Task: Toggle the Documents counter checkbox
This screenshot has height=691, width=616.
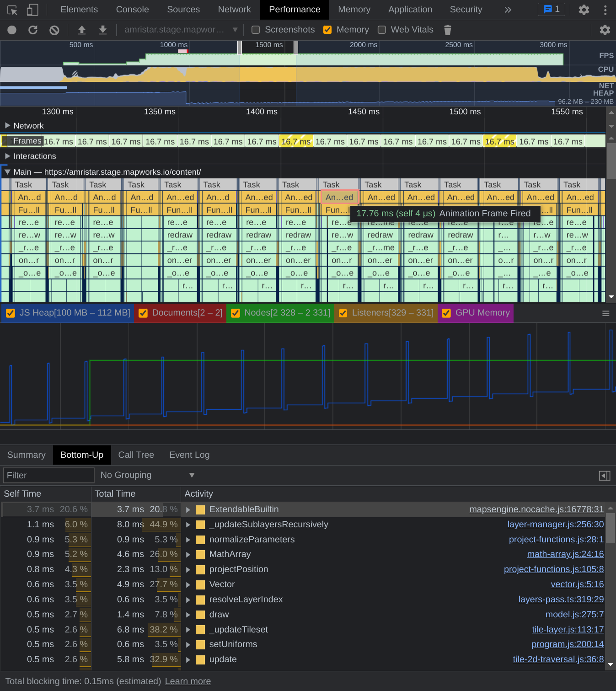Action: [143, 313]
